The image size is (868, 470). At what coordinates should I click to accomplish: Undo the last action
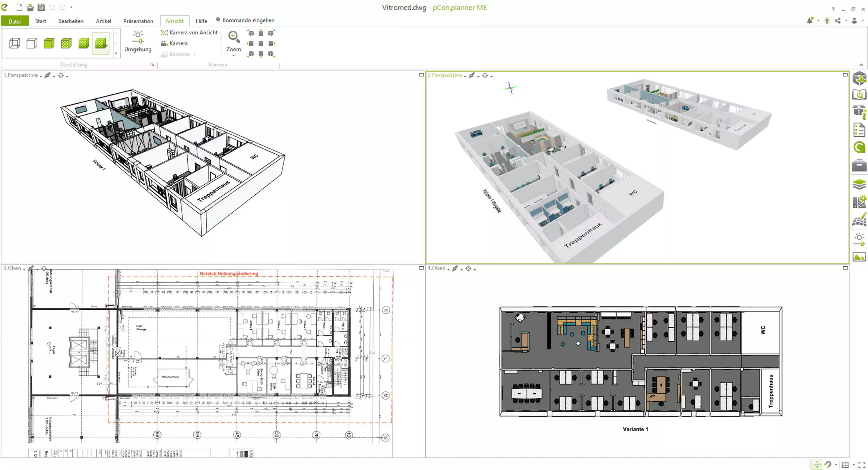click(52, 7)
